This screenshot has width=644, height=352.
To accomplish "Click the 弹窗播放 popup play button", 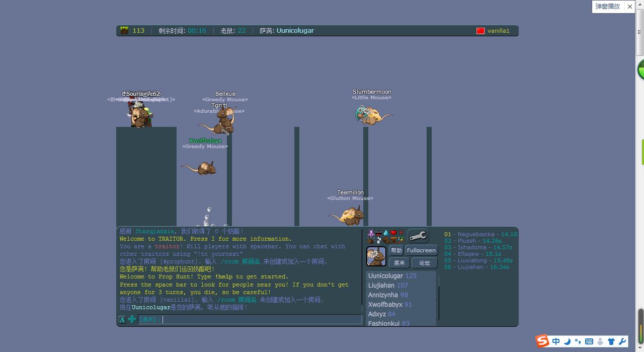I will click(x=608, y=7).
